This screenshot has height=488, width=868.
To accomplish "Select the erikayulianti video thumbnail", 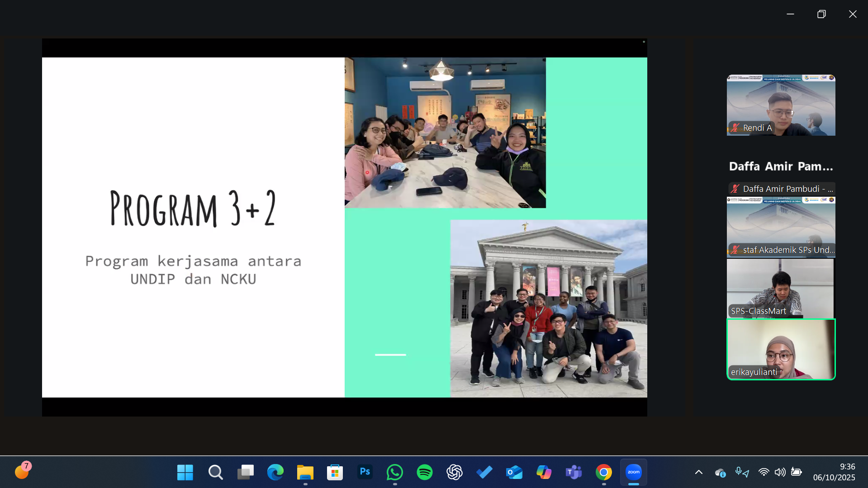I will 781,349.
